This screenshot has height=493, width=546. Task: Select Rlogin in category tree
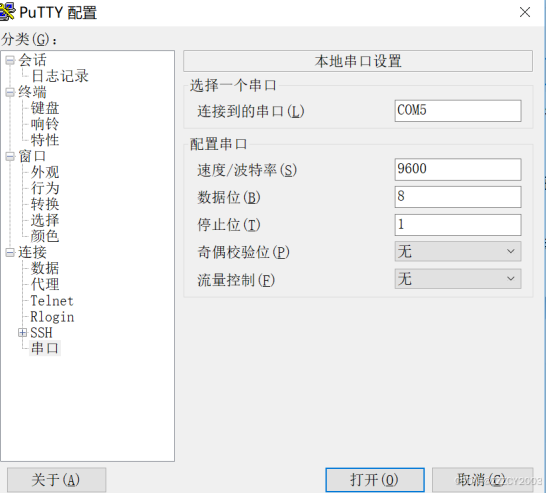pyautogui.click(x=52, y=317)
